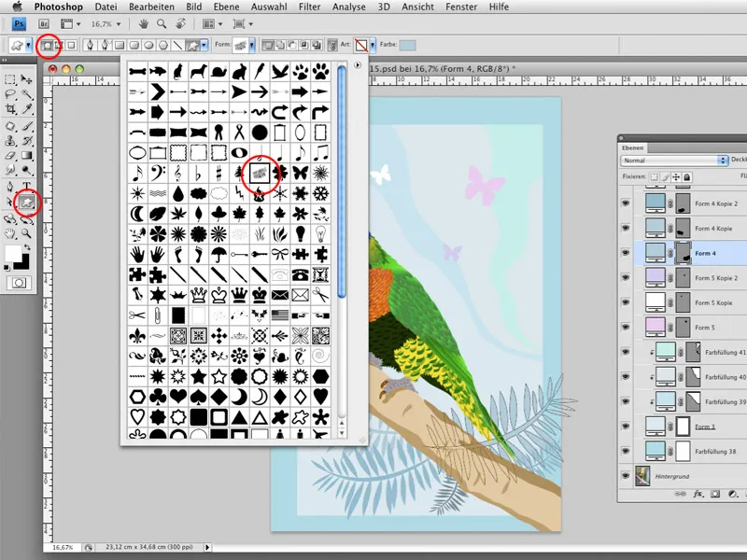The height and width of the screenshot is (560, 747).
Task: Enable the lock position button in Fixieren row
Action: 676,177
